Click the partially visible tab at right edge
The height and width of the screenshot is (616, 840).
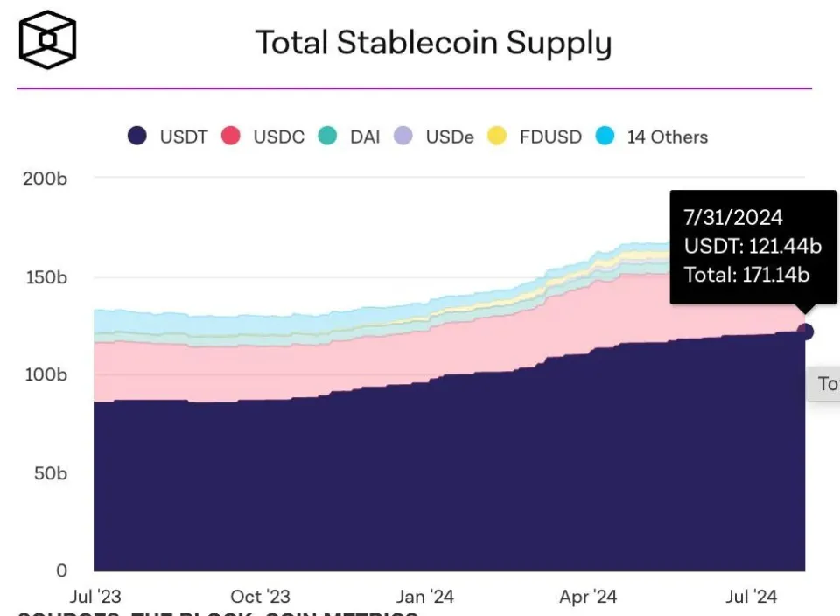coord(824,383)
